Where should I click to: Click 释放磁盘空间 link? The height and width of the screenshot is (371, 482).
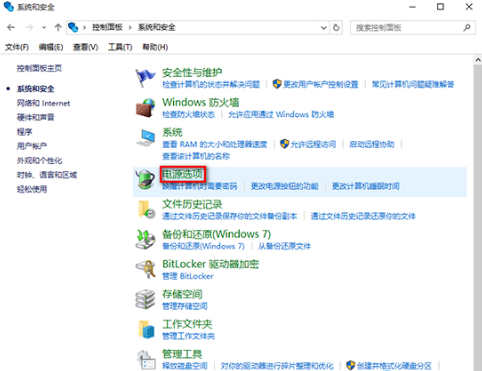coord(185,366)
